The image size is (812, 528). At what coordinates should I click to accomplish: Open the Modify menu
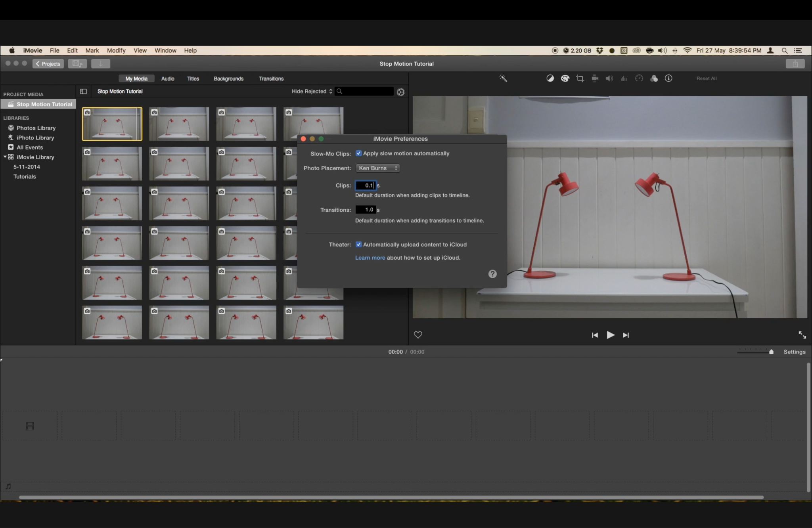coord(116,50)
